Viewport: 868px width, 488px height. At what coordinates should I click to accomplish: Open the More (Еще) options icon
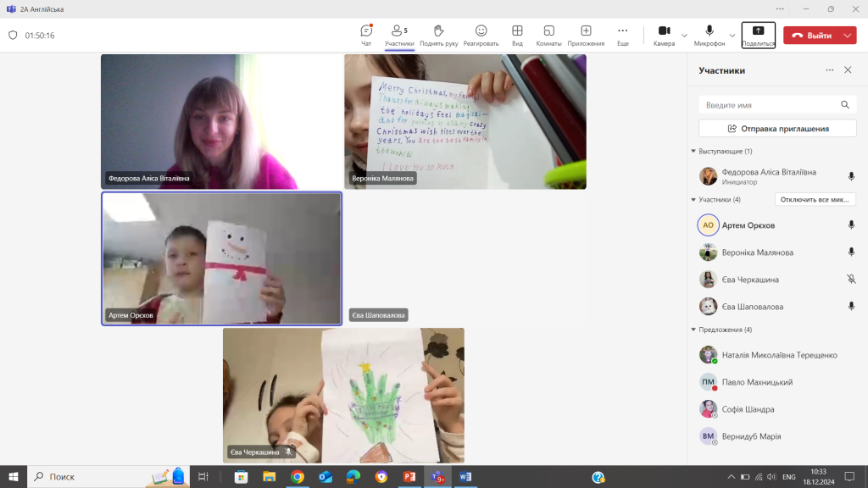click(x=623, y=31)
